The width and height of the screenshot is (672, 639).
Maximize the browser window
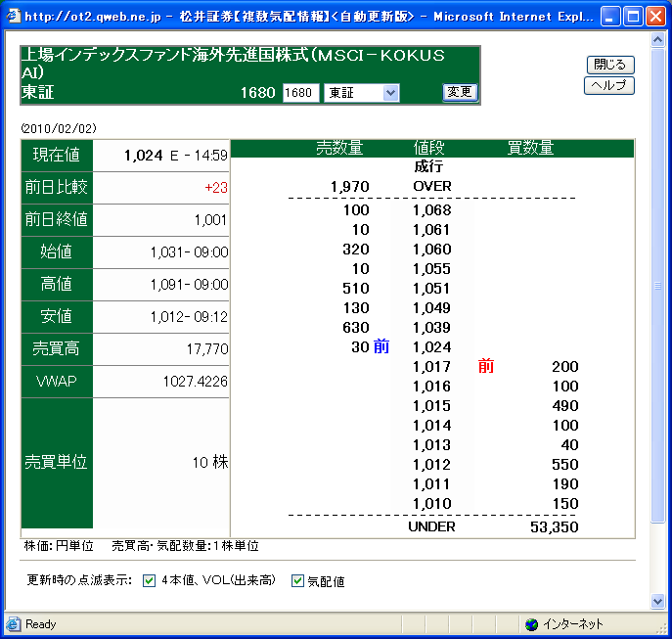point(633,16)
